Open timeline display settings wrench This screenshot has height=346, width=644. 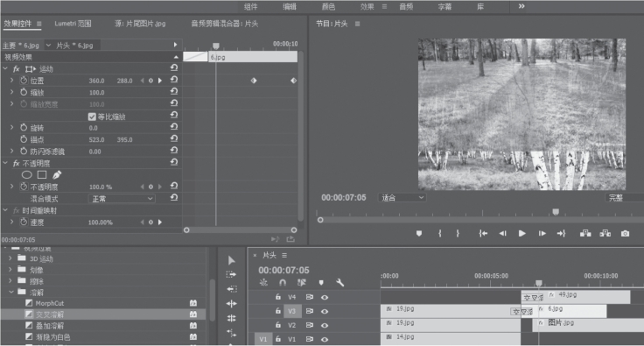pos(340,282)
